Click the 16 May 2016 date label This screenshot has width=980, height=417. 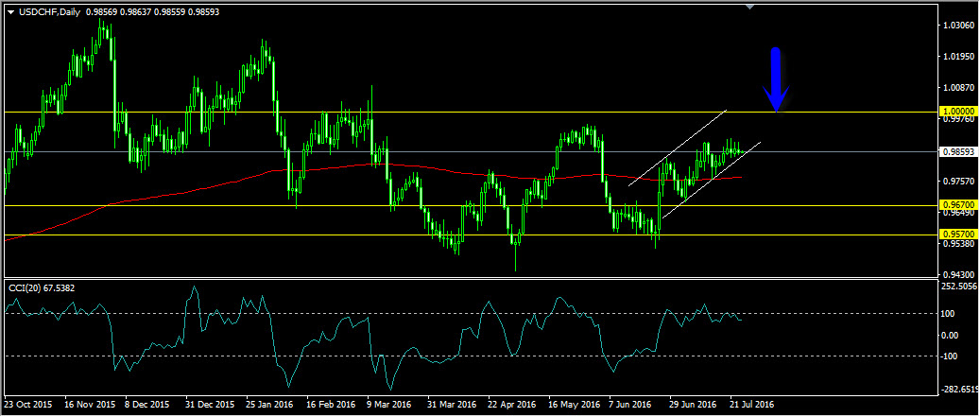pyautogui.click(x=573, y=404)
